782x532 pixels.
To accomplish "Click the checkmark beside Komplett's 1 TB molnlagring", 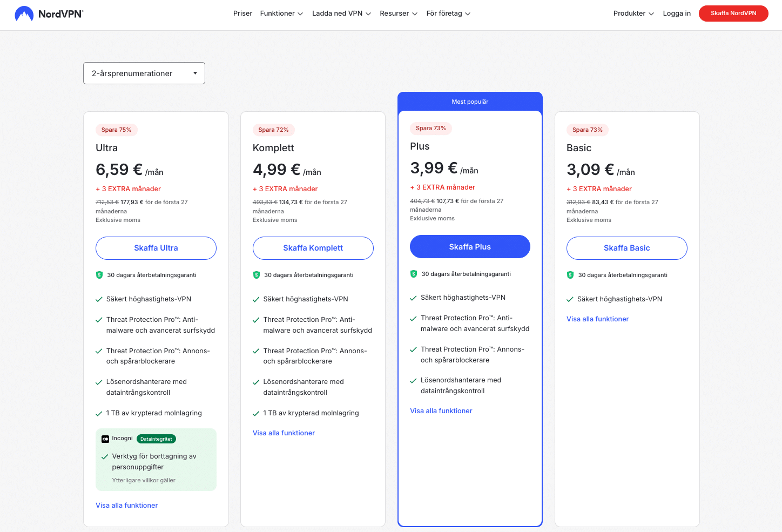I will [256, 414].
